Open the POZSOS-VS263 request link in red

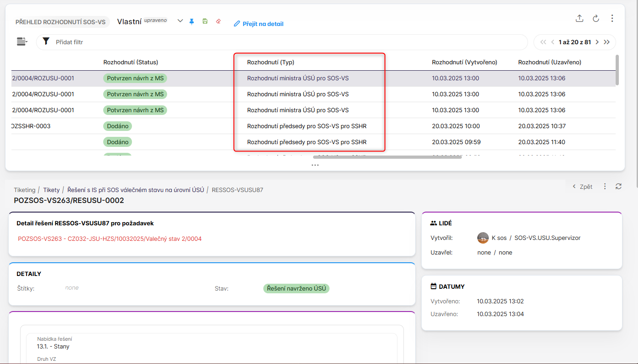click(x=110, y=239)
